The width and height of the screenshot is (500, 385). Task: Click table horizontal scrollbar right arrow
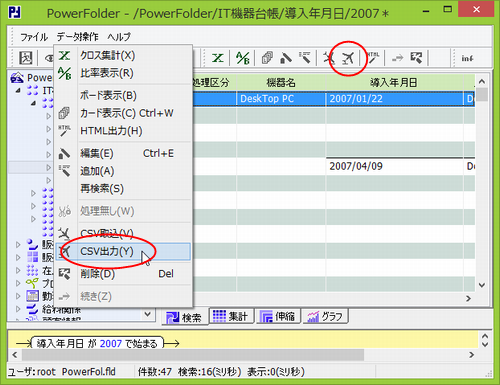click(x=468, y=298)
